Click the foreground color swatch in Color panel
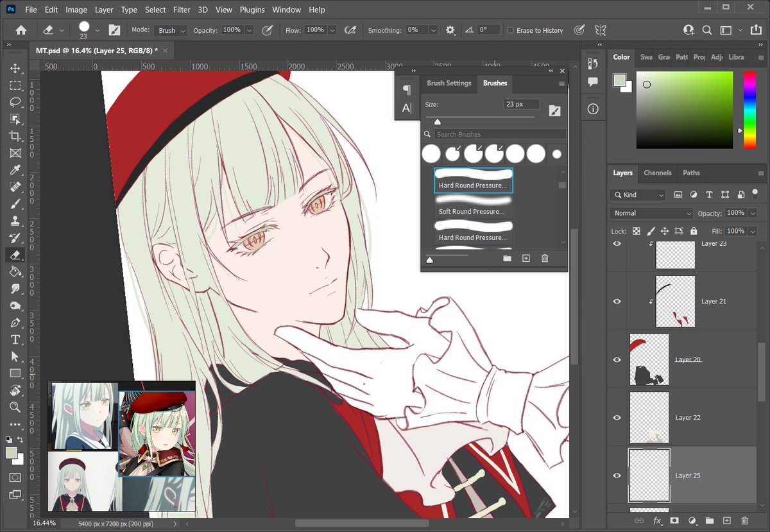 tap(619, 80)
